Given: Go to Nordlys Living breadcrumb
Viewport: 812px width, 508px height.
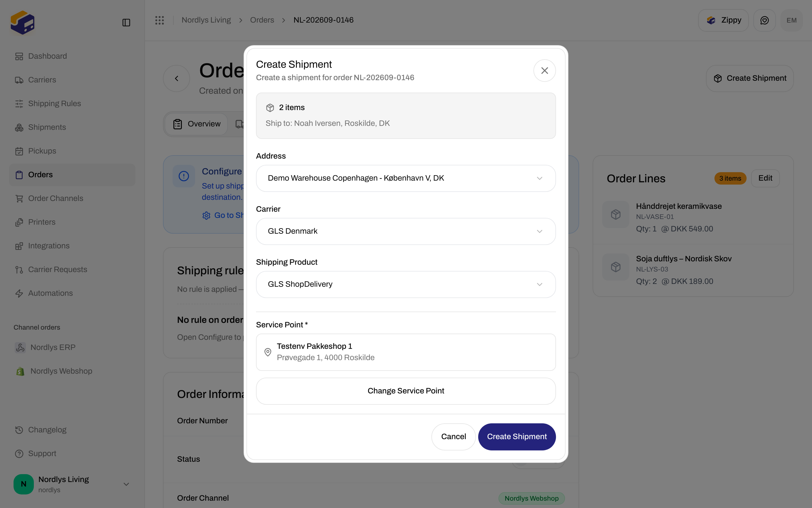Looking at the screenshot, I should [206, 20].
